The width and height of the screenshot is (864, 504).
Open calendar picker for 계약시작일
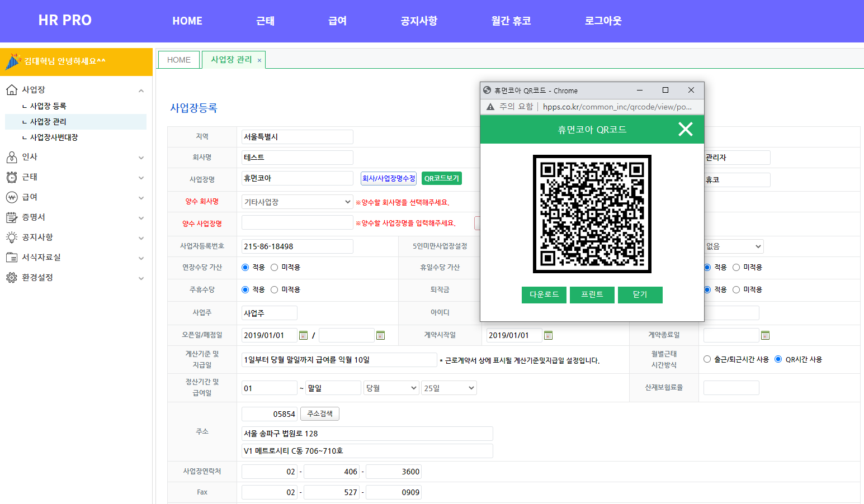click(x=548, y=335)
